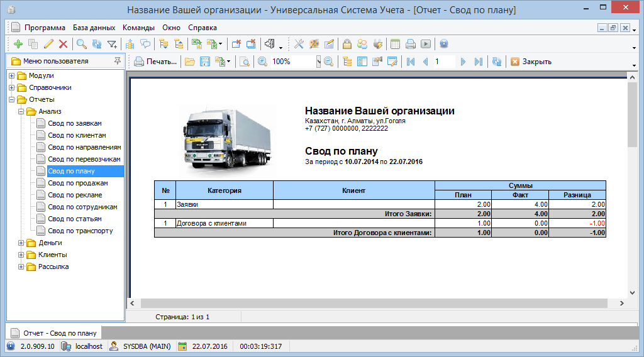Click the magnifier Search icon in main toolbar

click(x=82, y=44)
